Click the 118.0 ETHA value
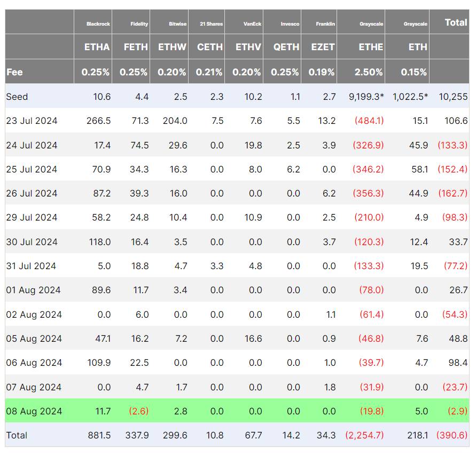 [x=100, y=242]
